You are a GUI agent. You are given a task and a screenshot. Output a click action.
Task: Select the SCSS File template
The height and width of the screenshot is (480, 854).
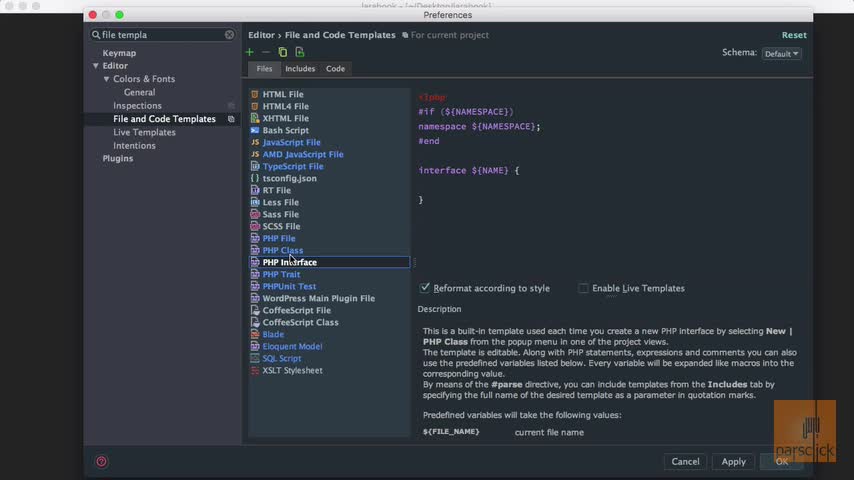pyautogui.click(x=281, y=226)
